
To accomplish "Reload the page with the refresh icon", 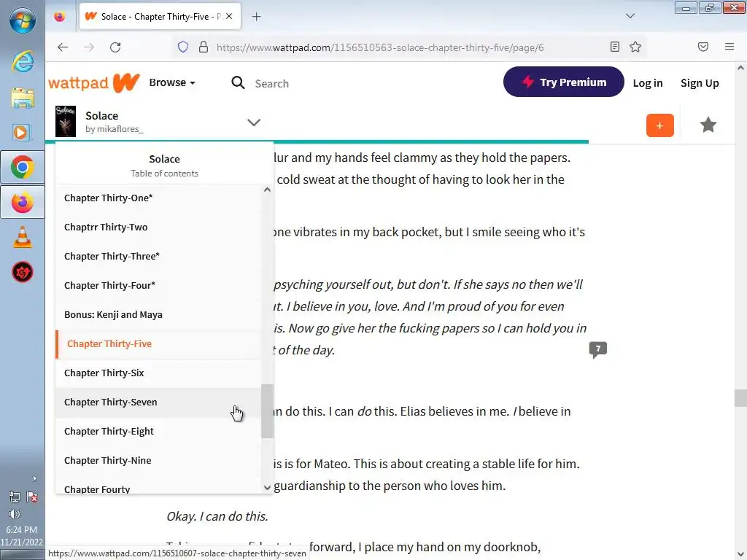I will point(115,47).
